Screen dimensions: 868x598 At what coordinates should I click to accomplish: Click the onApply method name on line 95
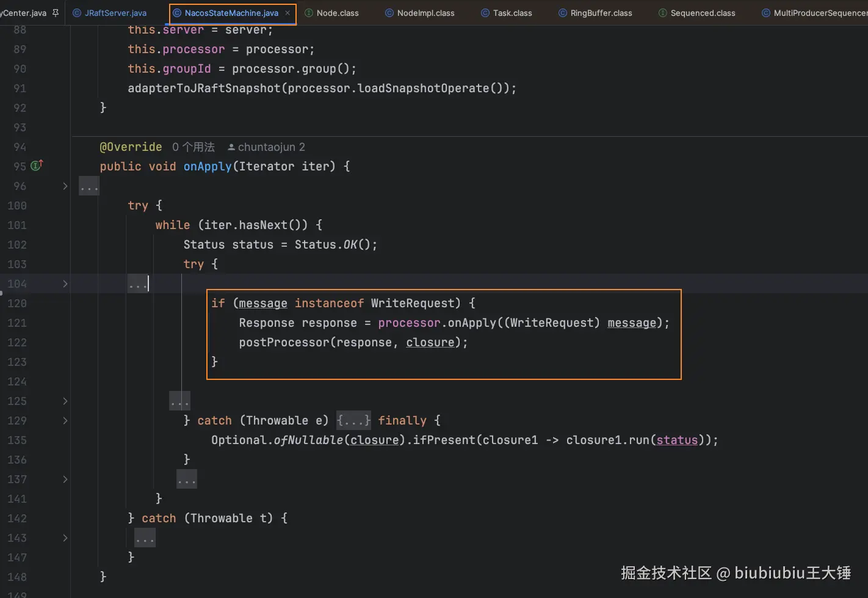[x=208, y=166]
